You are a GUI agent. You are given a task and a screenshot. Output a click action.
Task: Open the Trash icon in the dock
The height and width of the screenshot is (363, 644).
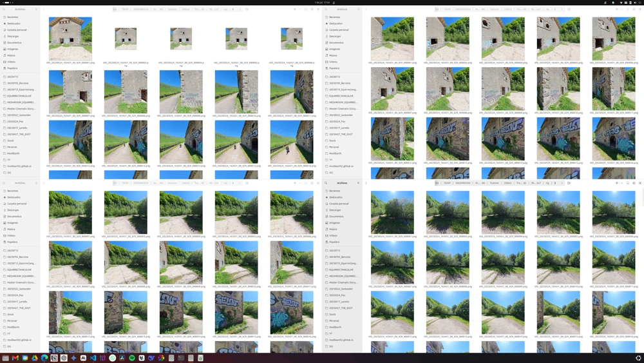click(x=200, y=358)
